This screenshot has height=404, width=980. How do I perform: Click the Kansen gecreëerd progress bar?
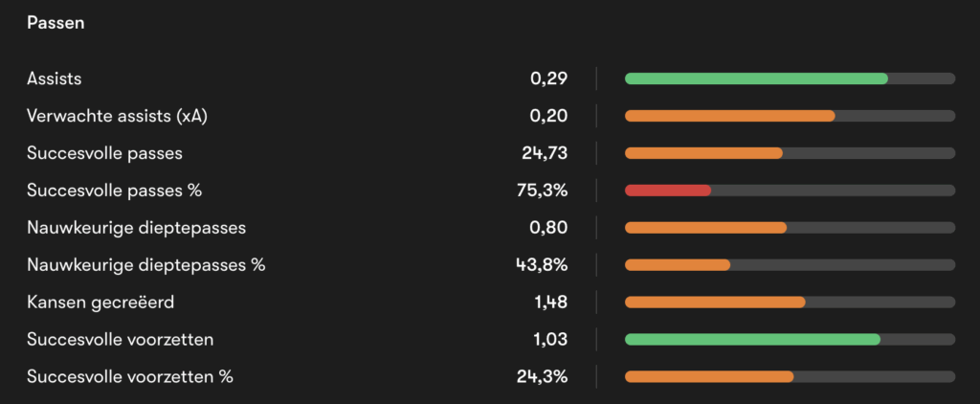tap(715, 303)
